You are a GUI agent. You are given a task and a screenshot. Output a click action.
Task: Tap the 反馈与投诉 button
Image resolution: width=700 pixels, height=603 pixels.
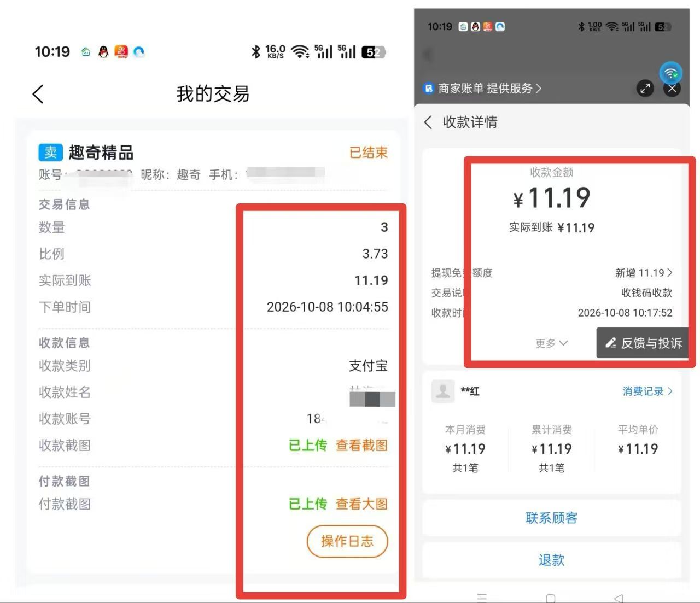click(643, 343)
